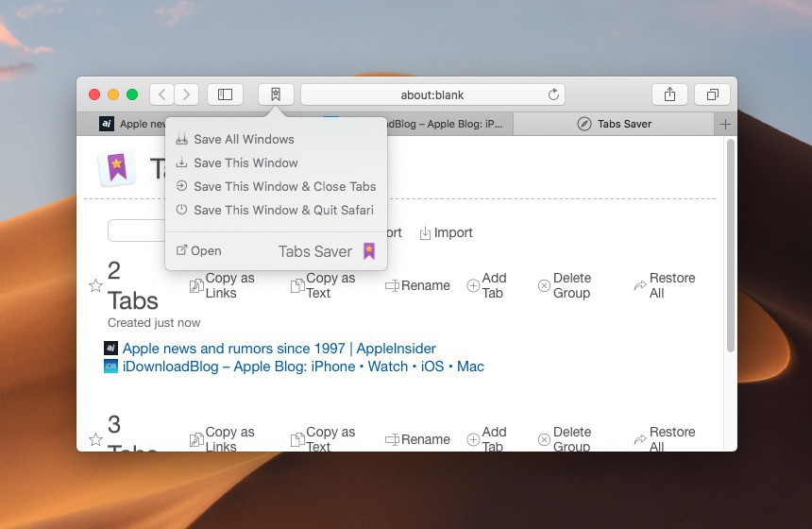Toggle the Safari sidebar button
Screen dimensions: 812x529
click(x=225, y=94)
